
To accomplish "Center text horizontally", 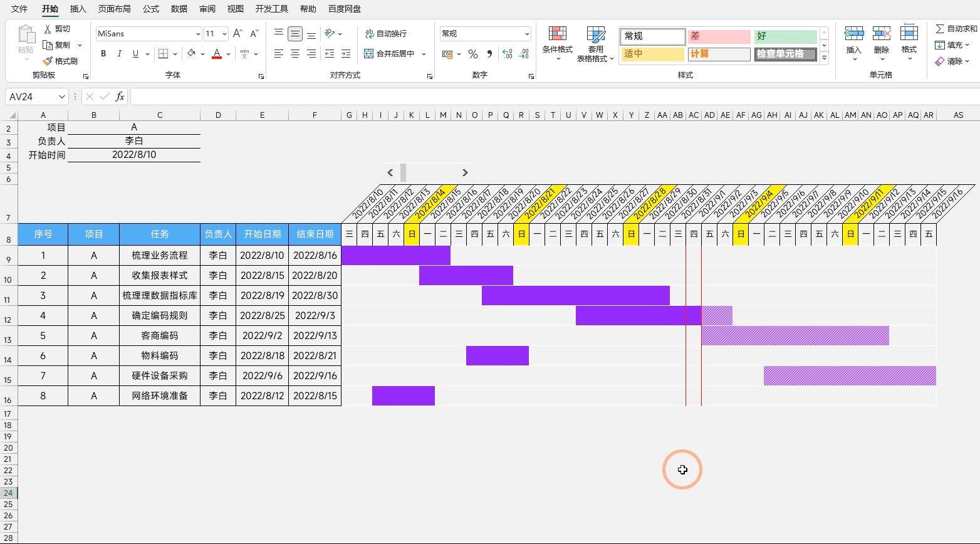I will coord(295,54).
